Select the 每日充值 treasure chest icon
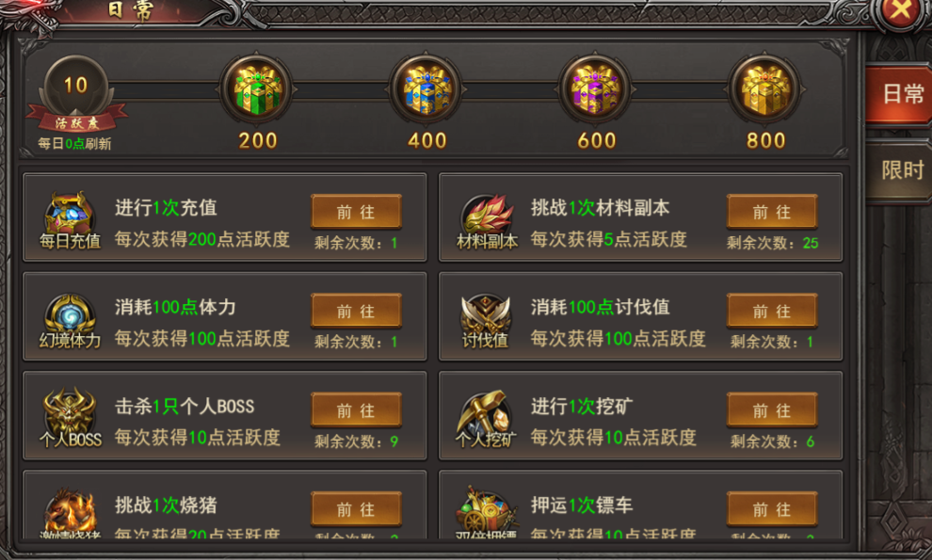 tap(70, 212)
